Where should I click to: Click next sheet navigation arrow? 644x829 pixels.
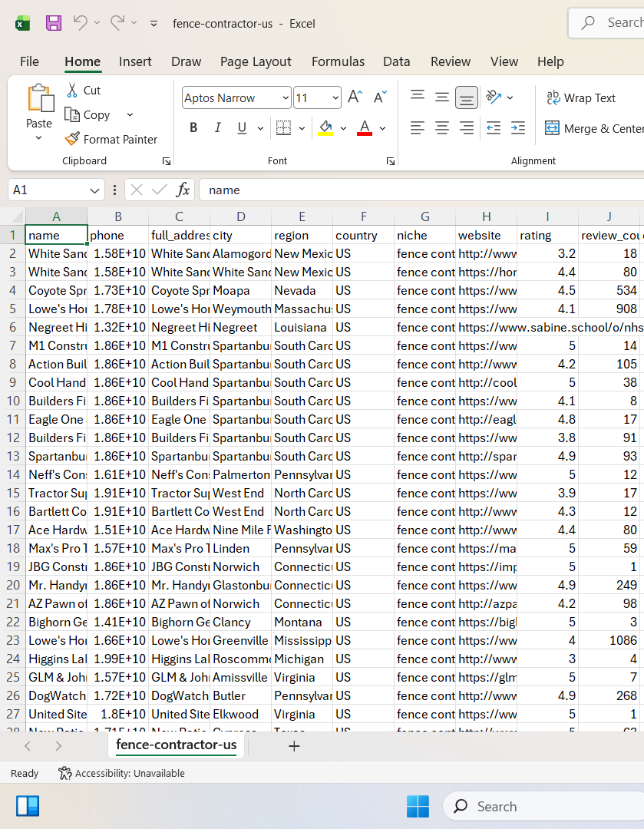click(58, 746)
